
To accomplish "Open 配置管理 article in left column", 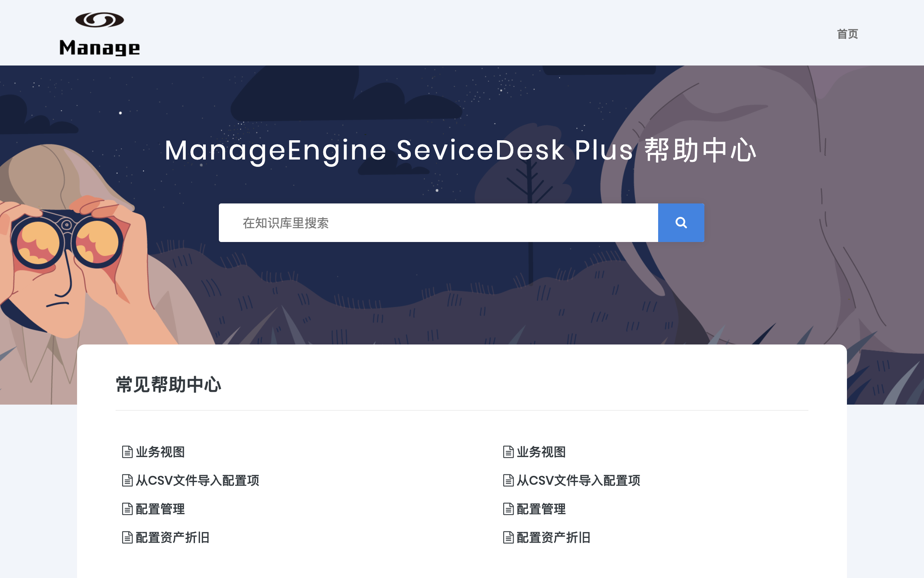I will click(160, 509).
